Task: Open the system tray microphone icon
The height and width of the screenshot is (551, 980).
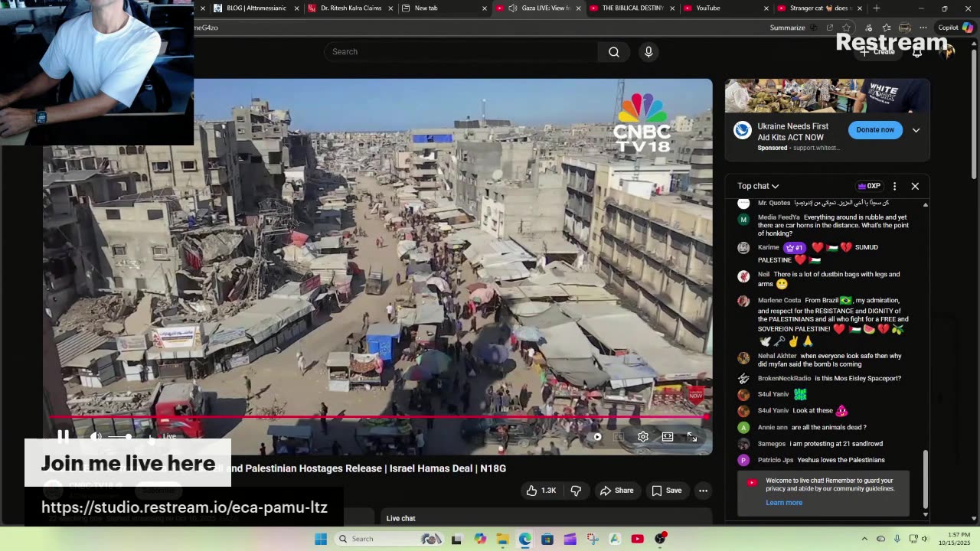Action: click(x=897, y=539)
